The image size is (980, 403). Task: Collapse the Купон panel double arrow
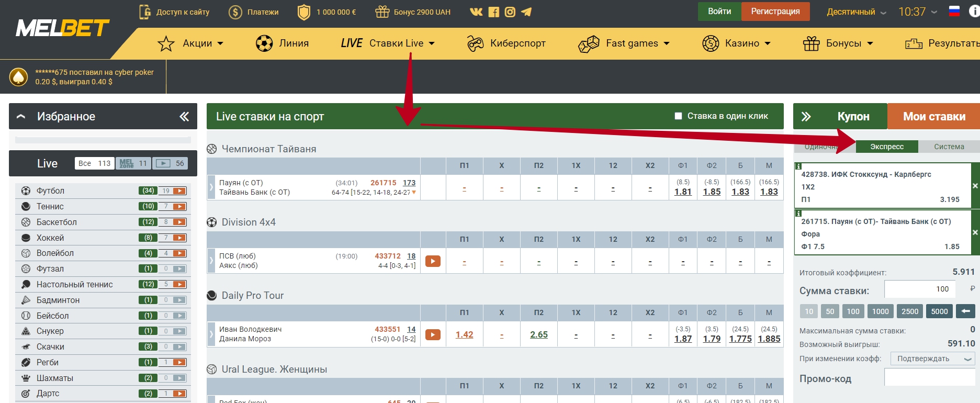click(x=806, y=116)
